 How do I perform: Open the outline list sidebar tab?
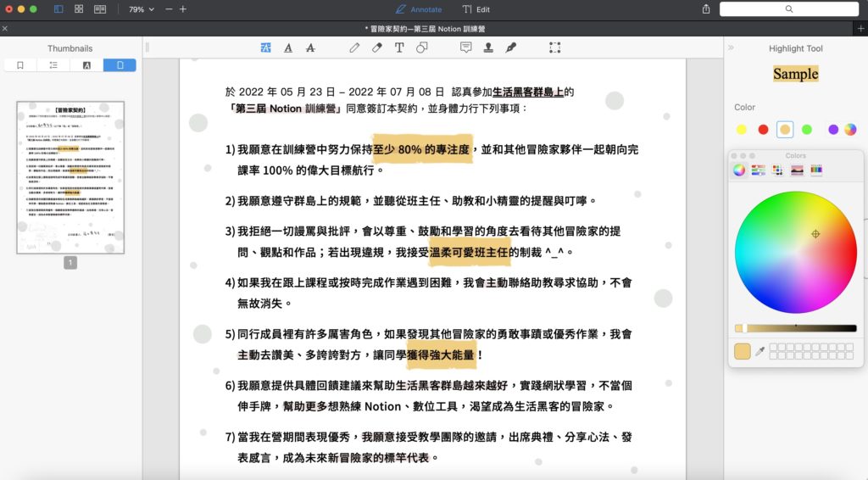coord(53,65)
